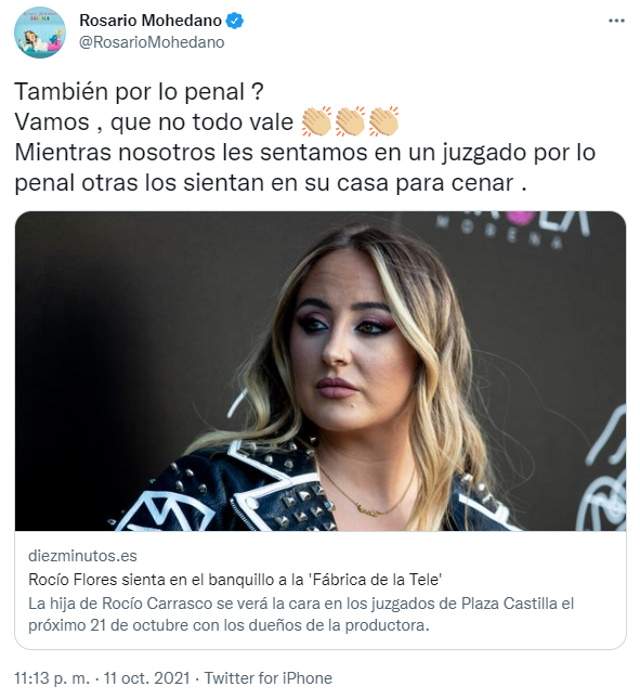Click the middle clapping hands emoji
640x700 pixels.
click(350, 121)
